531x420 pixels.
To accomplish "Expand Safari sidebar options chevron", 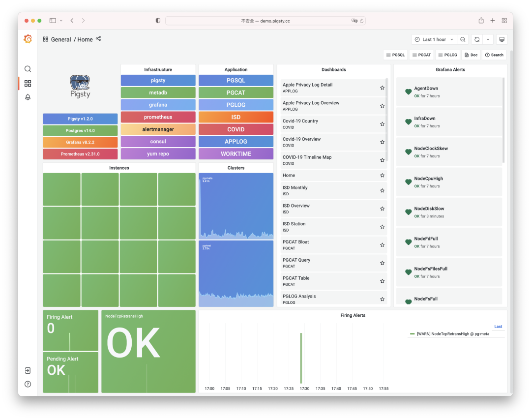I will coord(61,21).
